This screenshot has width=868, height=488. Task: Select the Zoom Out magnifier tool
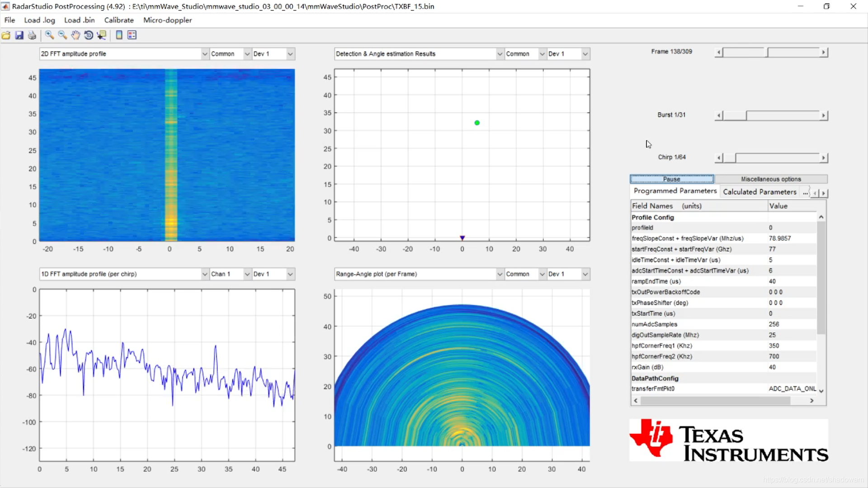[x=62, y=35]
